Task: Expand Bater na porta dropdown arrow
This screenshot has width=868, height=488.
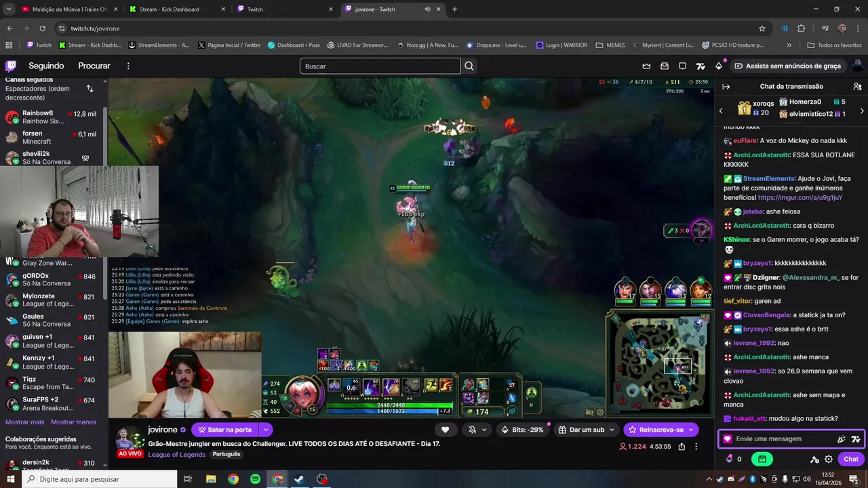Action: point(266,430)
